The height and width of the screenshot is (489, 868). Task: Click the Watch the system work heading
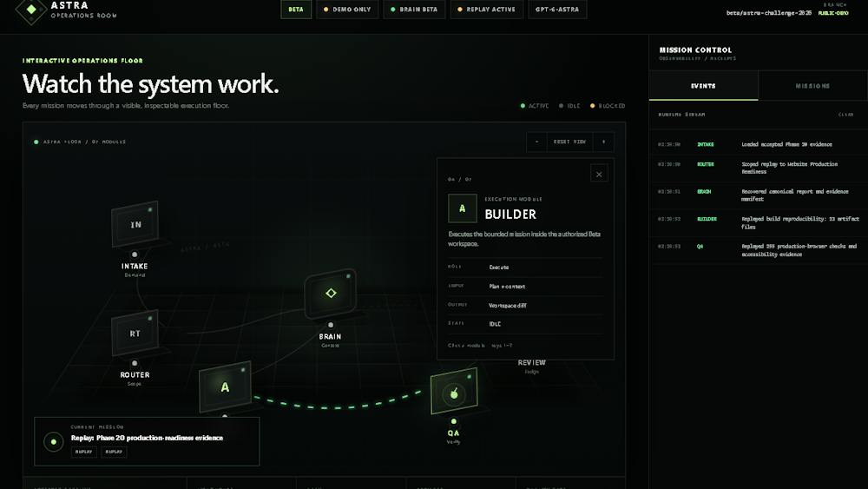tap(150, 84)
